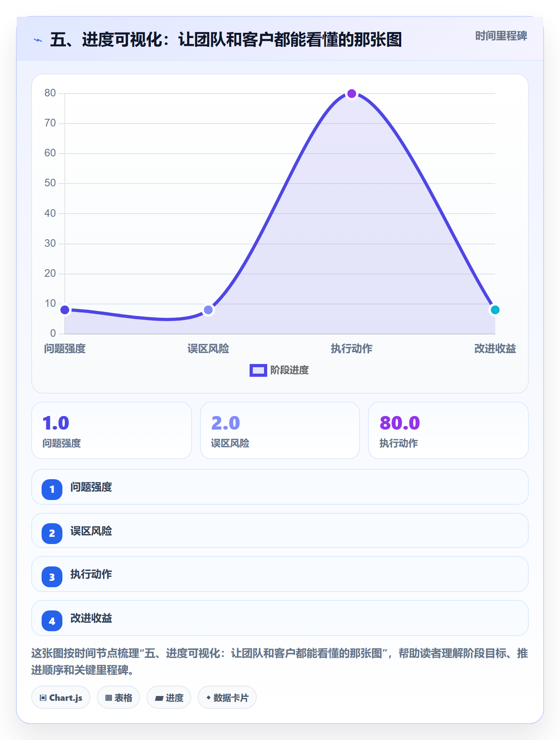
Task: Open the 80.0 执行动作 stat card
Action: pos(448,430)
